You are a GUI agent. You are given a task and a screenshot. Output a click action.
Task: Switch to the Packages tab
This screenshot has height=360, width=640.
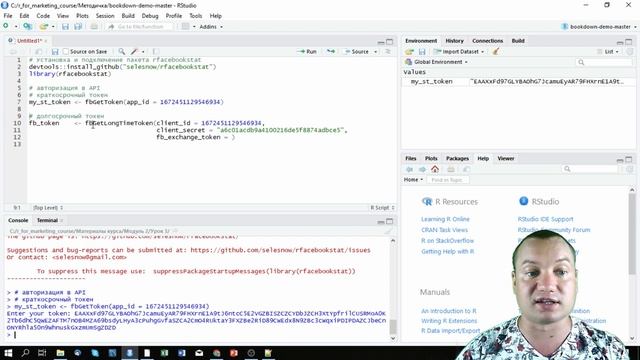457,158
